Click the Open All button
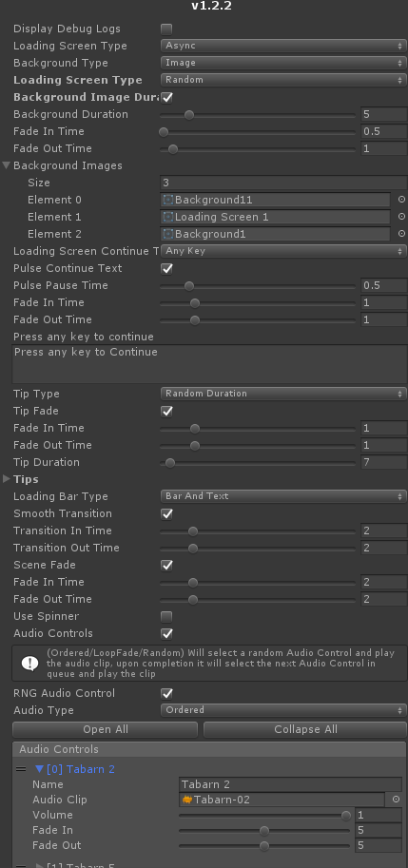Image resolution: width=408 pixels, height=868 pixels. [x=106, y=729]
